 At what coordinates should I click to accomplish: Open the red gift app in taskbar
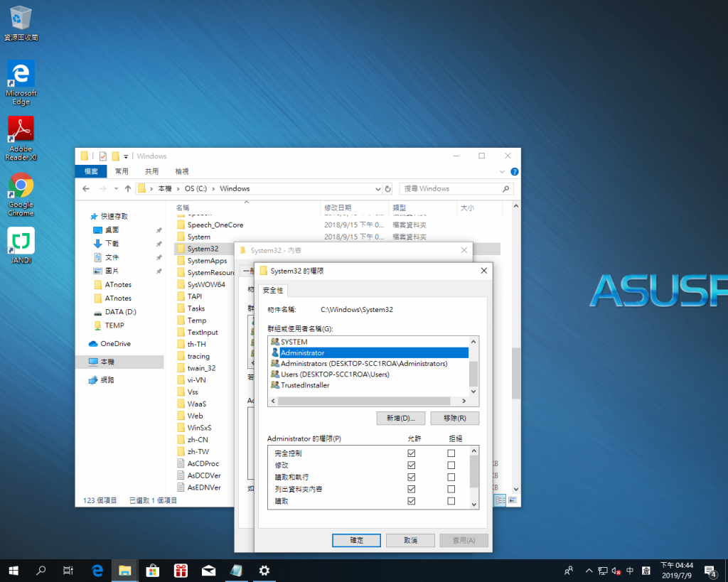click(x=181, y=571)
